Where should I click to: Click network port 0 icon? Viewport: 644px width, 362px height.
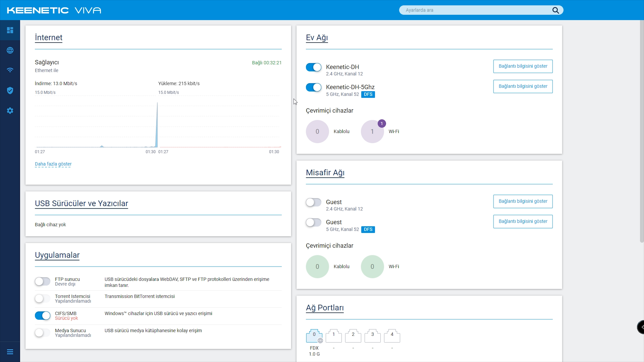tap(314, 336)
